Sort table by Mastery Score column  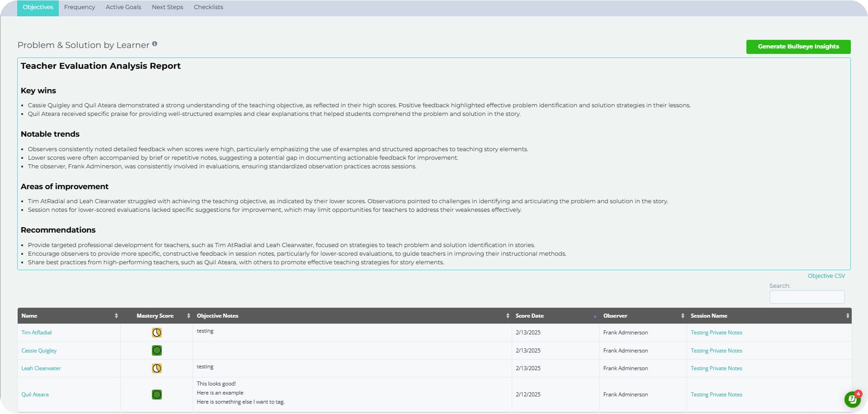[156, 316]
